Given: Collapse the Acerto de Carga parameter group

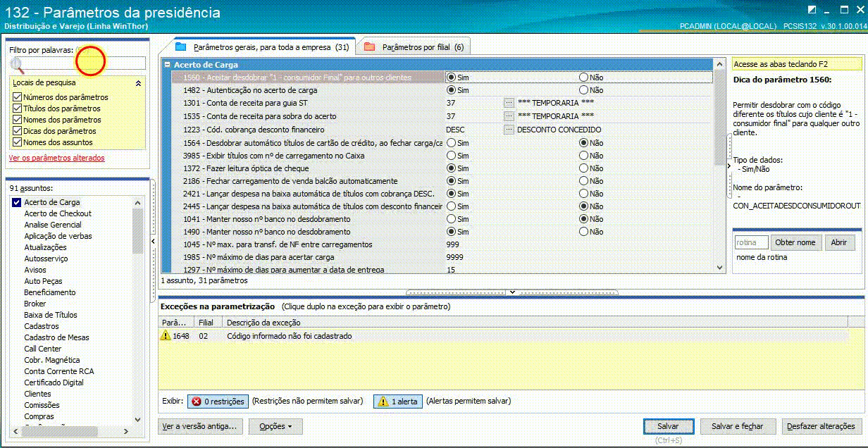Looking at the screenshot, I should (168, 65).
